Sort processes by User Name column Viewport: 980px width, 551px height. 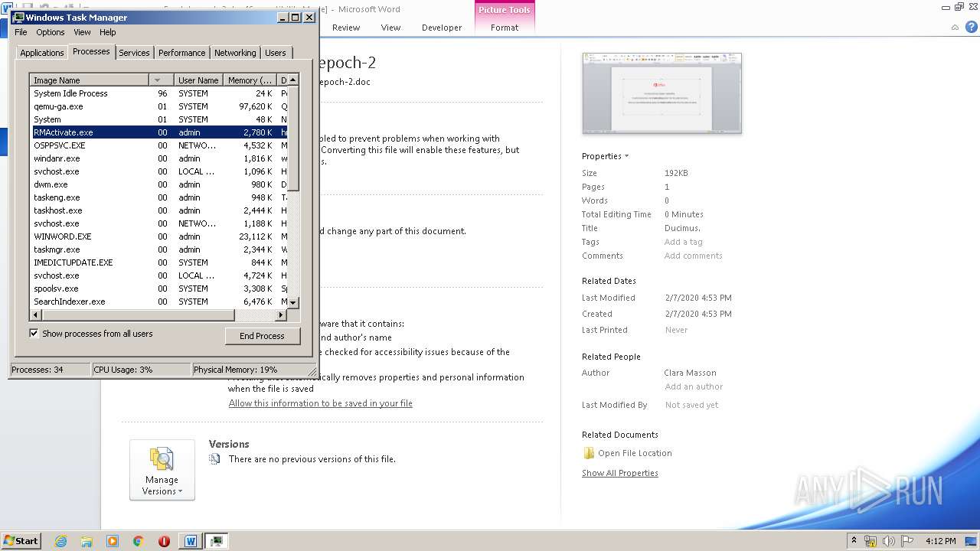click(198, 80)
